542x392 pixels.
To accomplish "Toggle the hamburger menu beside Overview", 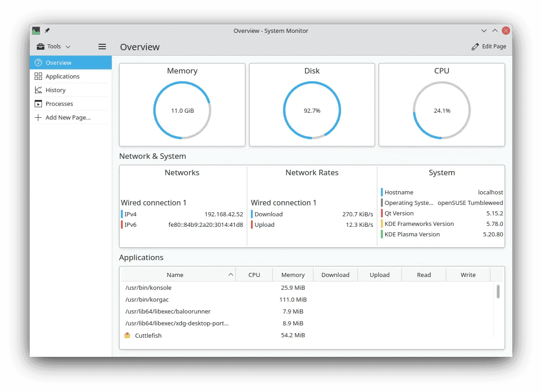I will point(102,46).
